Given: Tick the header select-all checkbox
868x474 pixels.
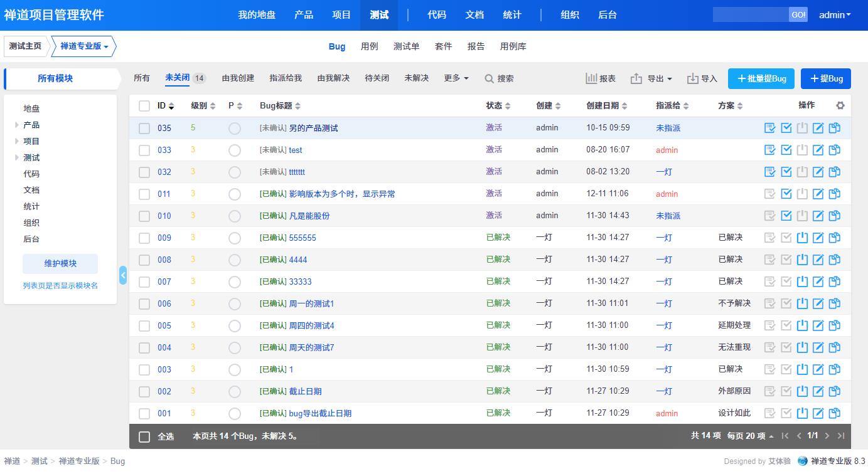Looking at the screenshot, I should (x=144, y=106).
